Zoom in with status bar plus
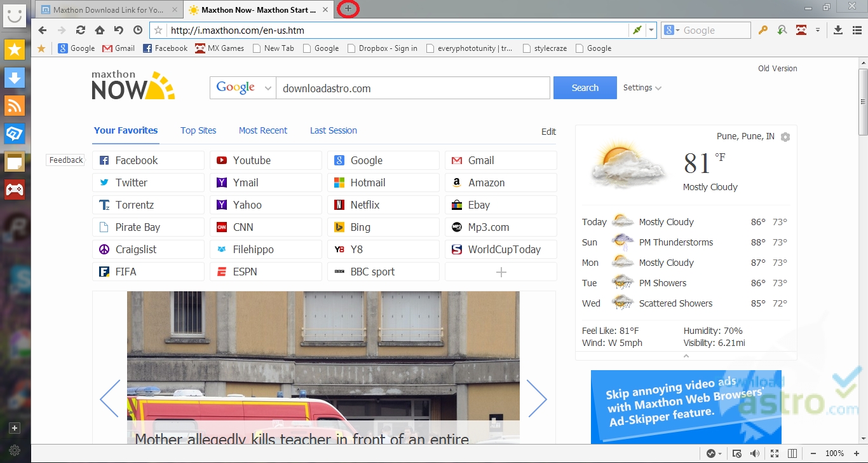 [x=856, y=453]
